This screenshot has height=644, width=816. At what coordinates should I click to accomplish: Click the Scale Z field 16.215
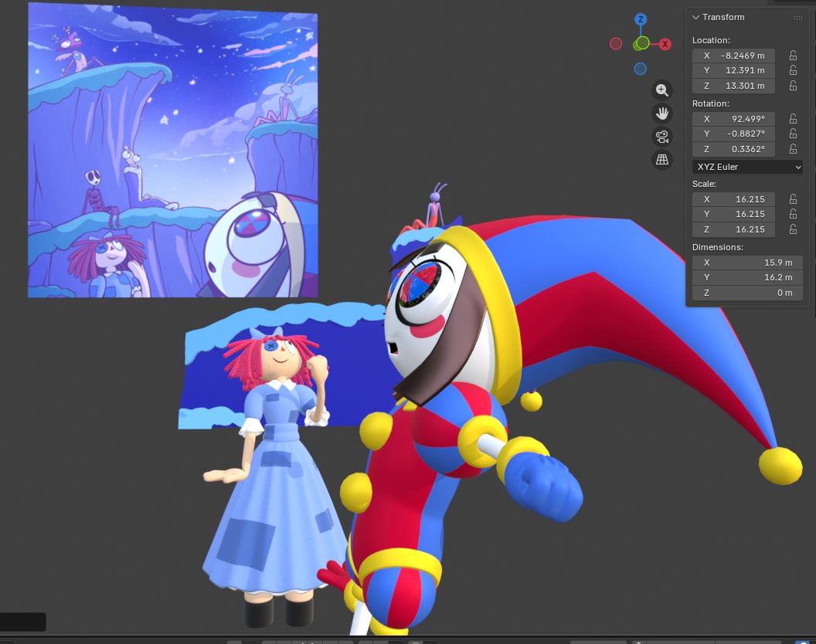[733, 229]
